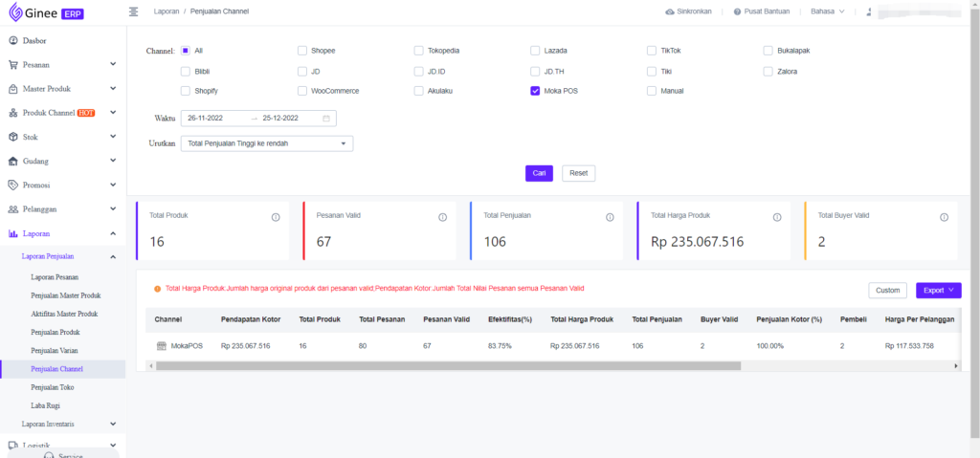Collapse the Laporan Penjualan submenu chevron
980x458 pixels.
click(113, 257)
